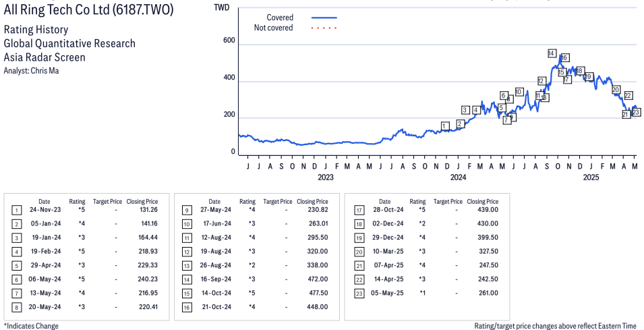The image size is (644, 330).
Task: Select closing price 295.50
Action: click(x=318, y=238)
